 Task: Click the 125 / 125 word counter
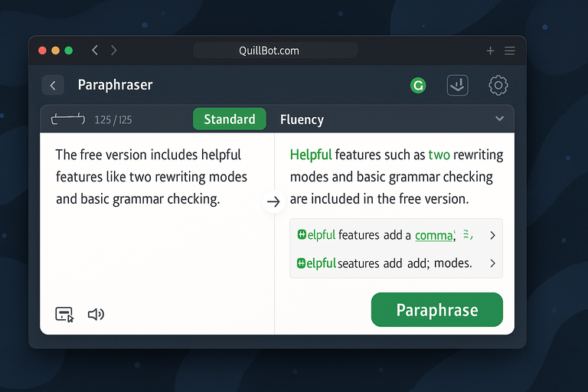(x=113, y=119)
